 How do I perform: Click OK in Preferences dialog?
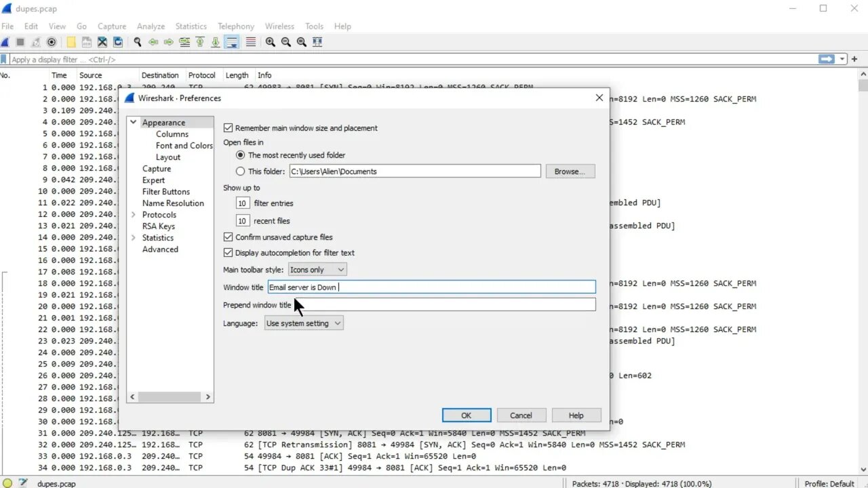pos(467,415)
